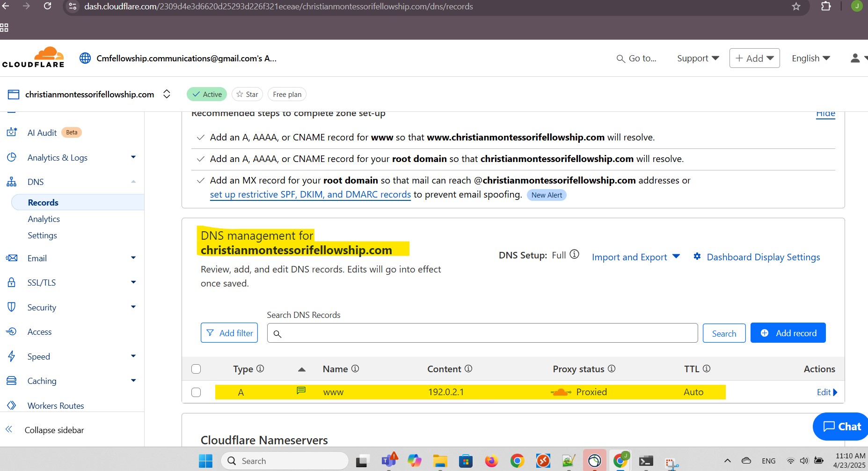The height and width of the screenshot is (471, 868).
Task: Click the Security shield icon
Action: pos(12,307)
